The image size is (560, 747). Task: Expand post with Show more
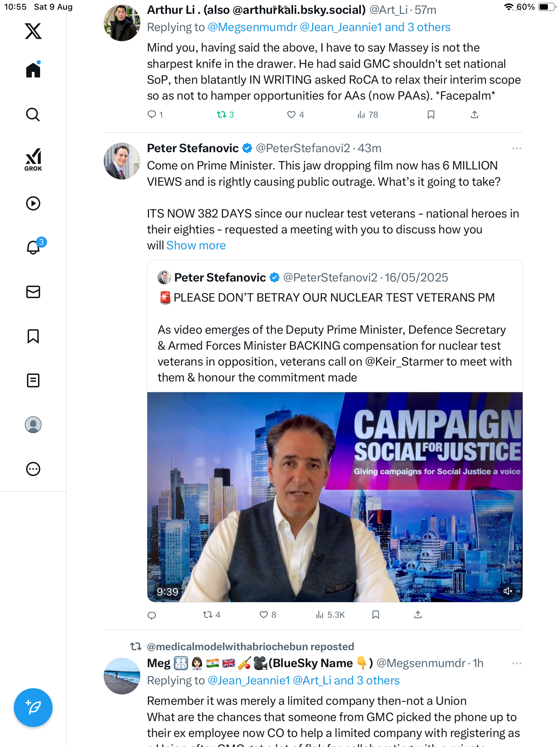click(x=196, y=246)
